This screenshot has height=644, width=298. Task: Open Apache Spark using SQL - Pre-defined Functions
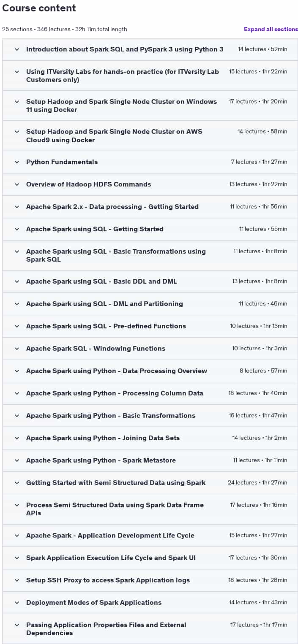(106, 326)
